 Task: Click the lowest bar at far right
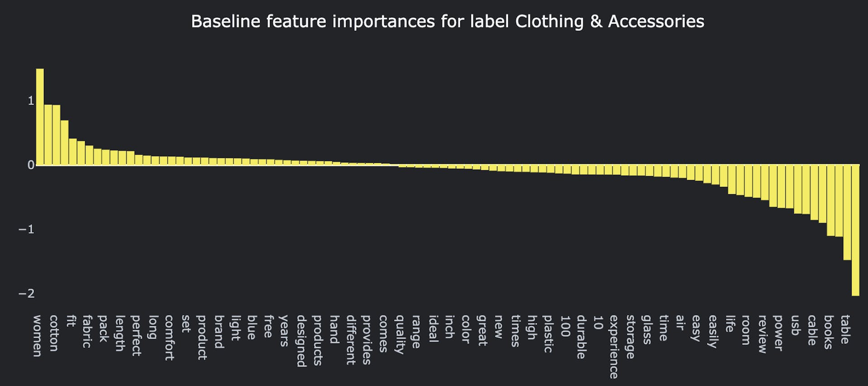855,230
